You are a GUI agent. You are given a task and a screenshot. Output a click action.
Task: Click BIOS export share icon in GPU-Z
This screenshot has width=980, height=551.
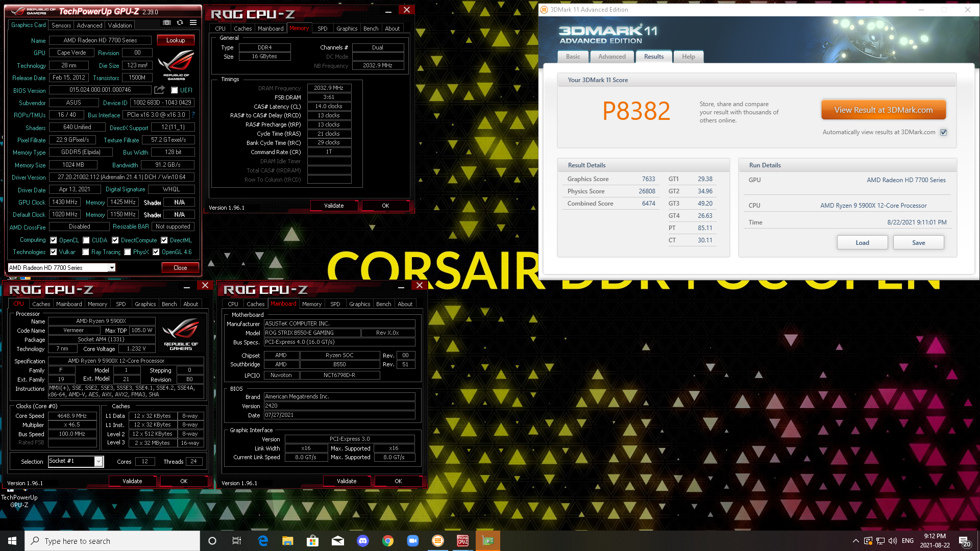(x=160, y=90)
